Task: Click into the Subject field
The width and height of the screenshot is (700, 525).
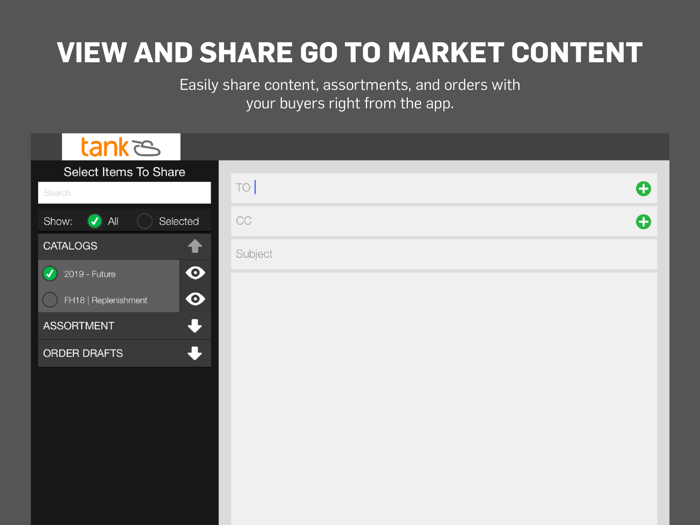Action: pos(444,254)
